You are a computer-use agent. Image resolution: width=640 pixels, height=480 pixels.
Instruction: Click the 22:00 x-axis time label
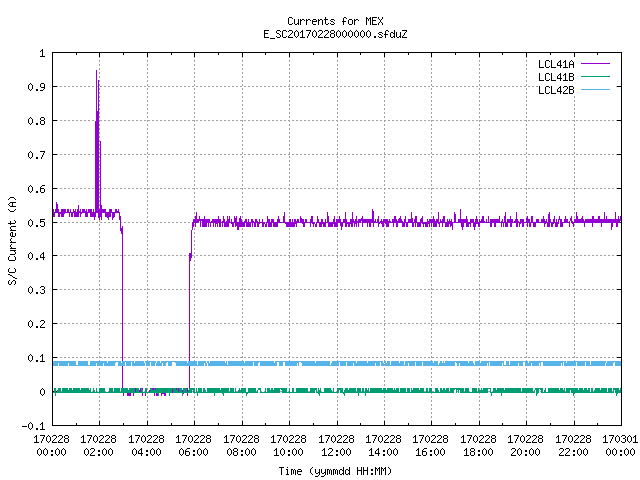pos(573,452)
